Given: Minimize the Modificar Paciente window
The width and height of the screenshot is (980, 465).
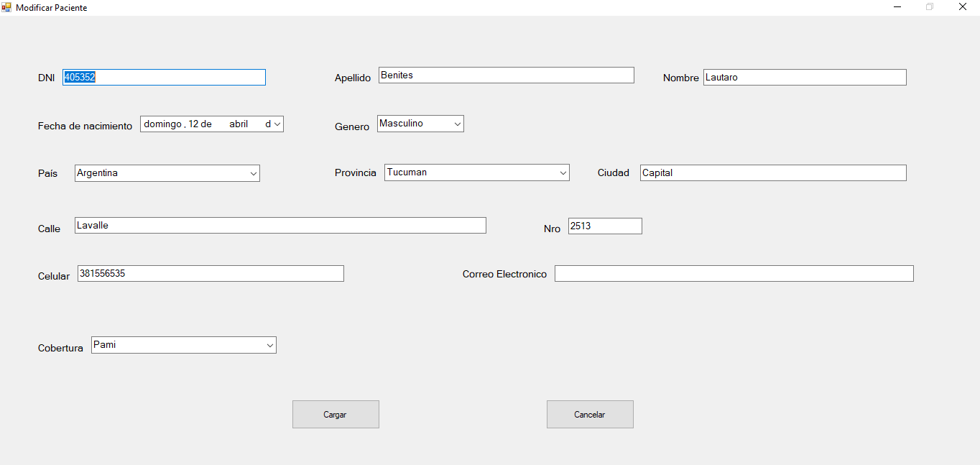Looking at the screenshot, I should (x=897, y=7).
